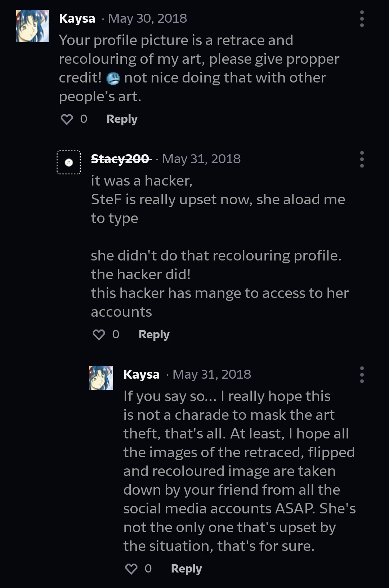The image size is (389, 588).
Task: Reply to Stacy200's hacker comment
Action: (x=154, y=334)
